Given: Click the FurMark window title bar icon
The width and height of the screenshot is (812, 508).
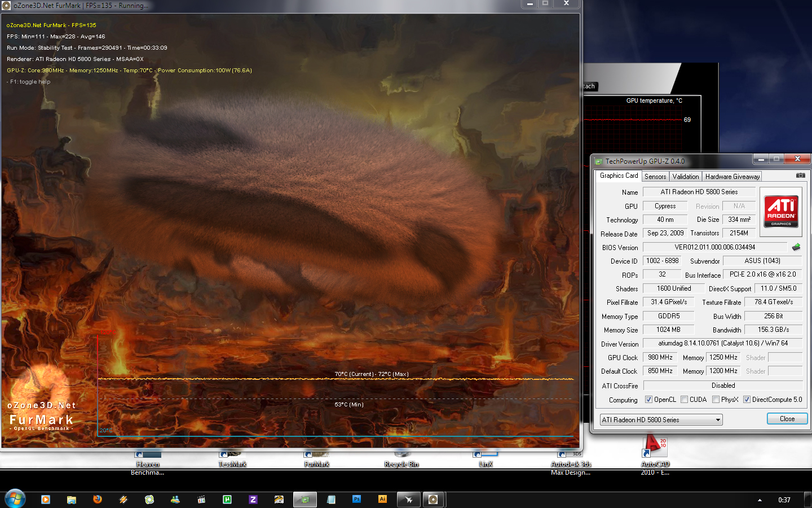Looking at the screenshot, I should pyautogui.click(x=6, y=5).
